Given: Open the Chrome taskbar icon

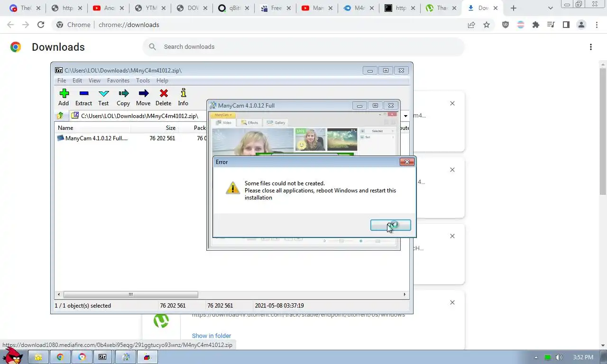Looking at the screenshot, I should (x=60, y=357).
